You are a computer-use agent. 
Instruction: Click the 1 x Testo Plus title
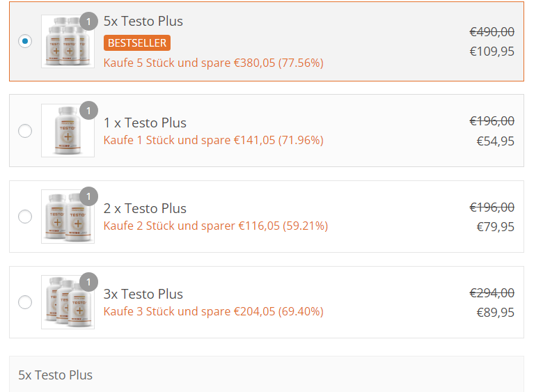(x=145, y=123)
